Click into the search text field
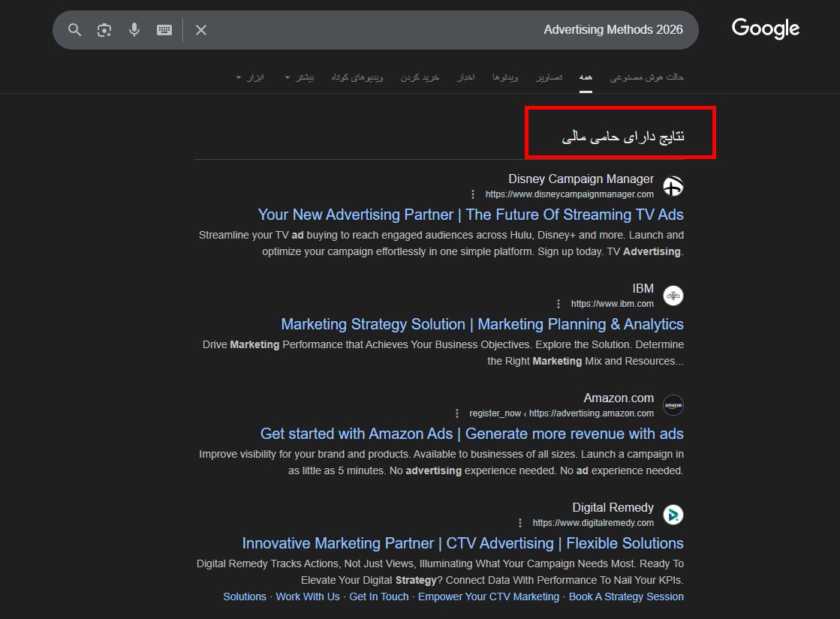This screenshot has width=840, height=619. [450, 30]
